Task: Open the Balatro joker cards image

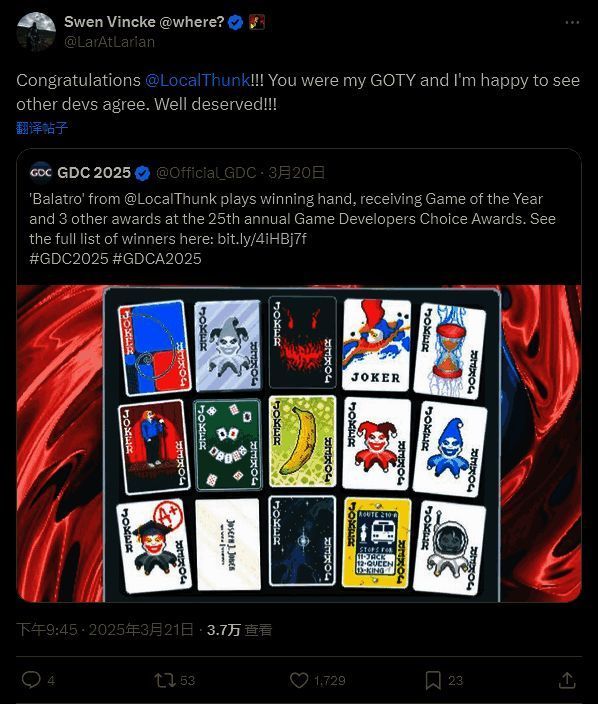Action: (299, 444)
